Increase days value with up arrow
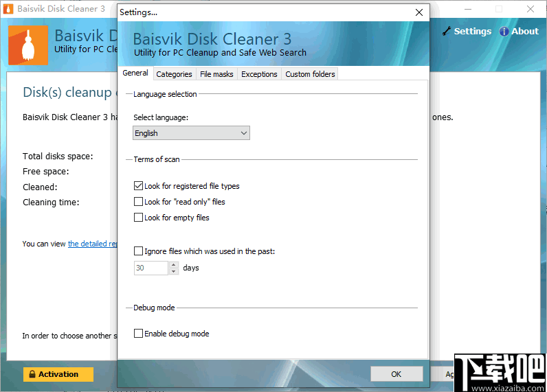The image size is (547, 392). pyautogui.click(x=174, y=264)
